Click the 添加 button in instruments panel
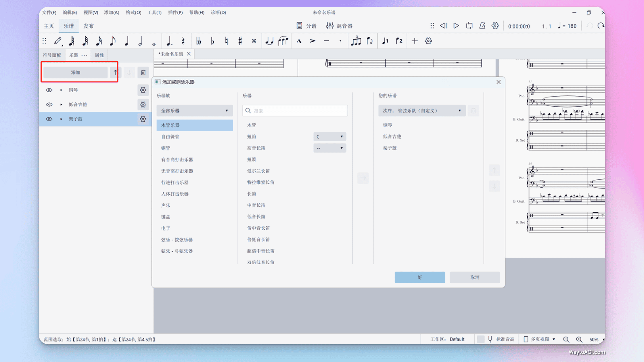644x362 pixels. pyautogui.click(x=75, y=72)
